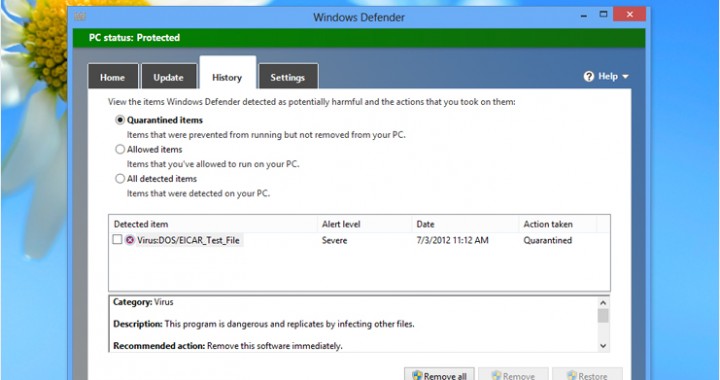Sort by Date column header
This screenshot has width=720, height=380.
465,224
